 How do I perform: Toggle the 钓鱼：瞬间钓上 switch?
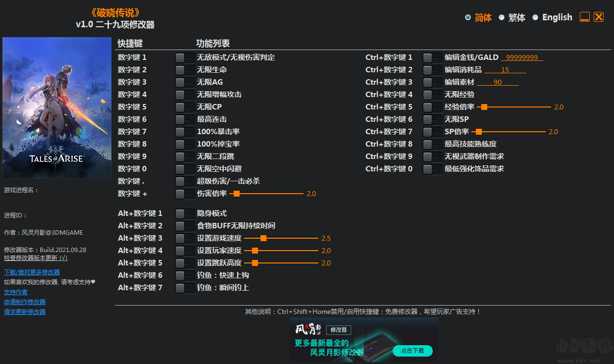pos(185,287)
